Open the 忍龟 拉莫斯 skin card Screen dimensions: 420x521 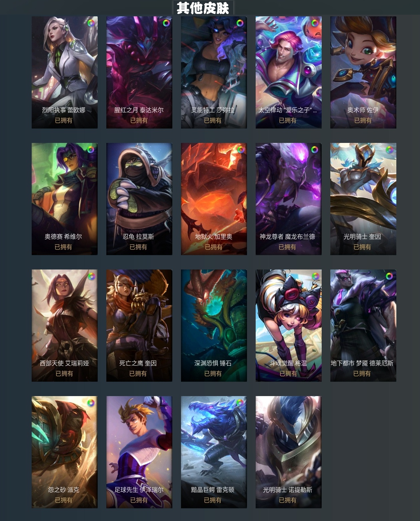[139, 199]
